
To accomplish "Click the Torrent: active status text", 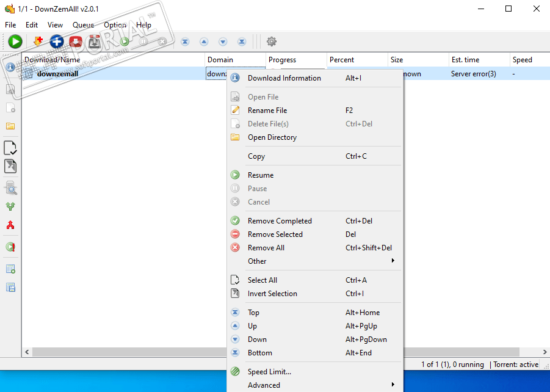I will click(516, 365).
